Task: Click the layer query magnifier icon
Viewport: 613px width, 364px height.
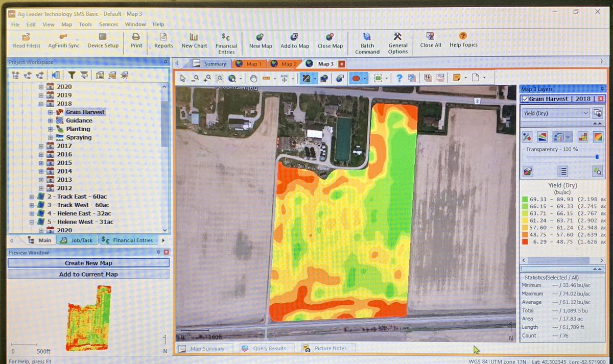Action: click(x=597, y=171)
